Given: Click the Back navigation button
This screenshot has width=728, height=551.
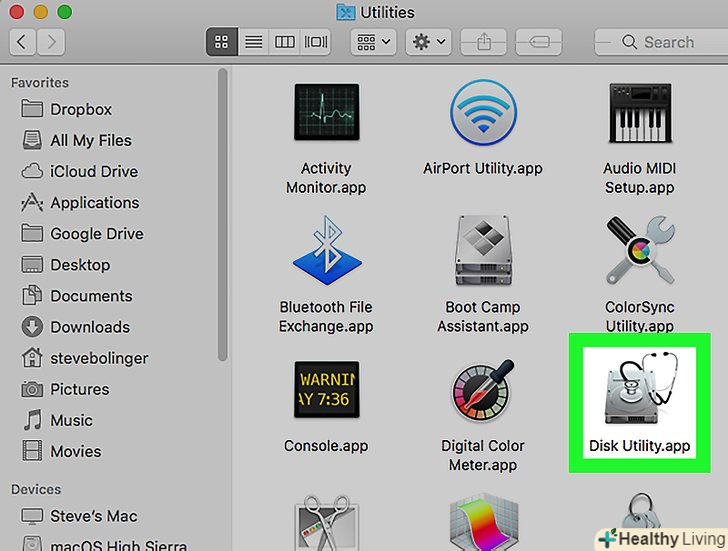Looking at the screenshot, I should point(23,42).
